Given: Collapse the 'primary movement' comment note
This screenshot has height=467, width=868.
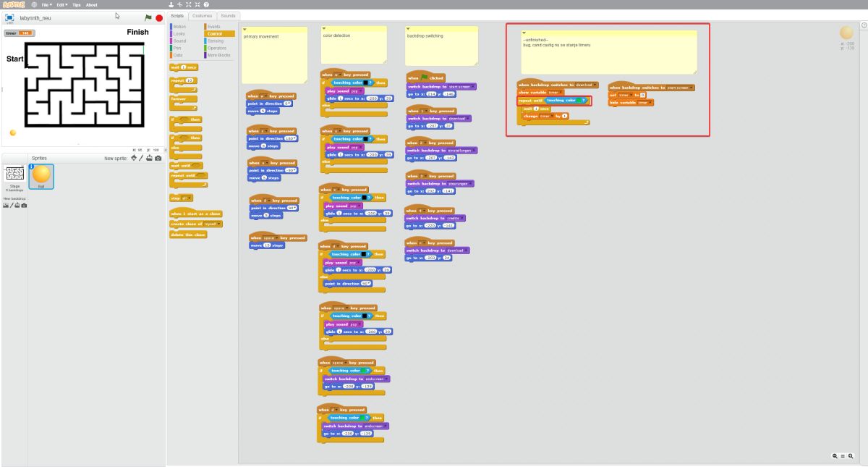Looking at the screenshot, I should click(x=245, y=29).
